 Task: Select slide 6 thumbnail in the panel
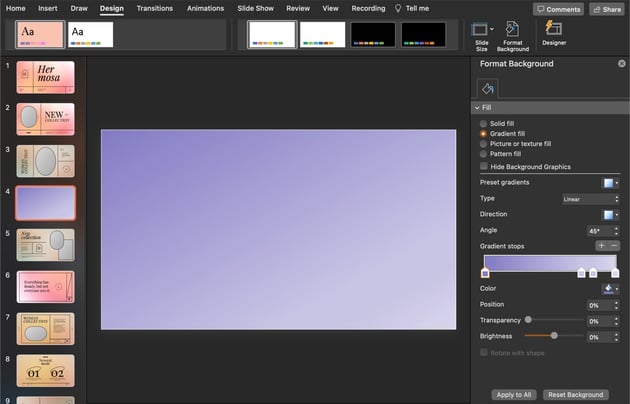(x=45, y=286)
